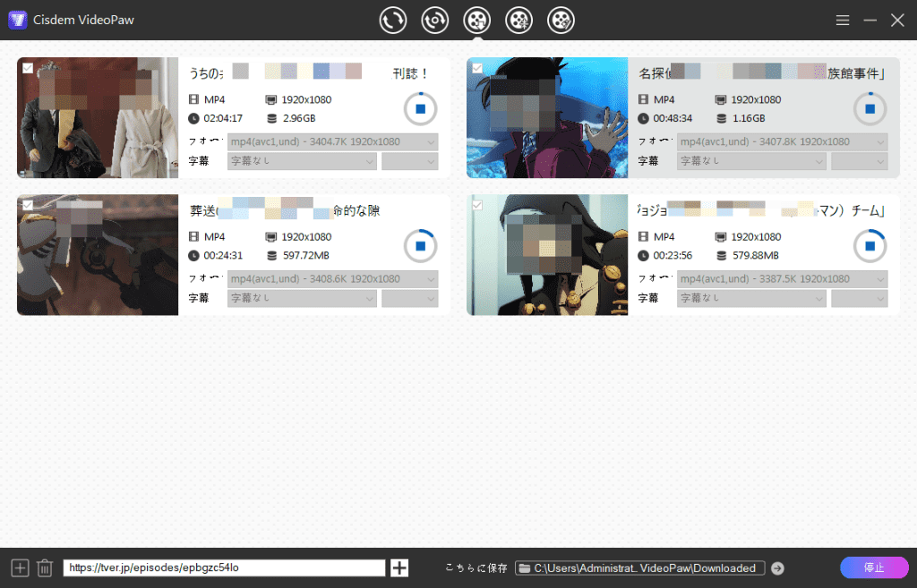917x588 pixels.
Task: Stop download of the 1.16GB video
Action: click(x=869, y=108)
